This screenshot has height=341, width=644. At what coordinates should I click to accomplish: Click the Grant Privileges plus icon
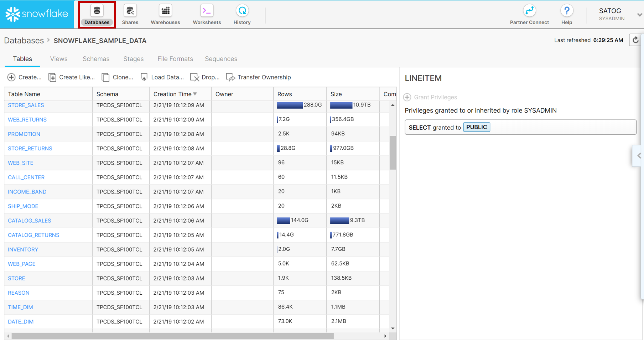pos(407,97)
